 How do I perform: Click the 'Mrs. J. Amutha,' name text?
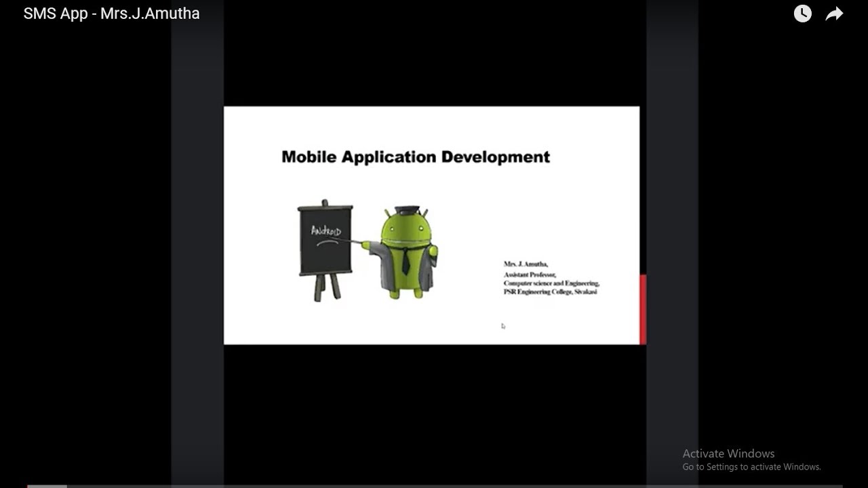pos(526,264)
